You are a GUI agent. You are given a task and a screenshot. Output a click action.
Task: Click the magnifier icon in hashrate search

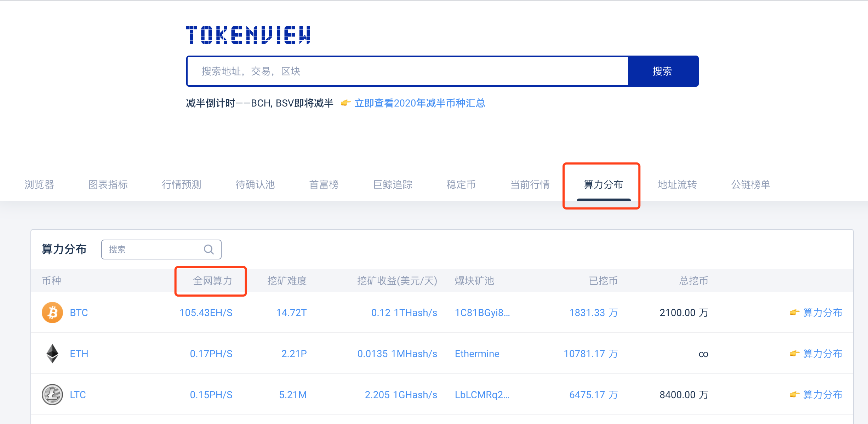tap(209, 250)
